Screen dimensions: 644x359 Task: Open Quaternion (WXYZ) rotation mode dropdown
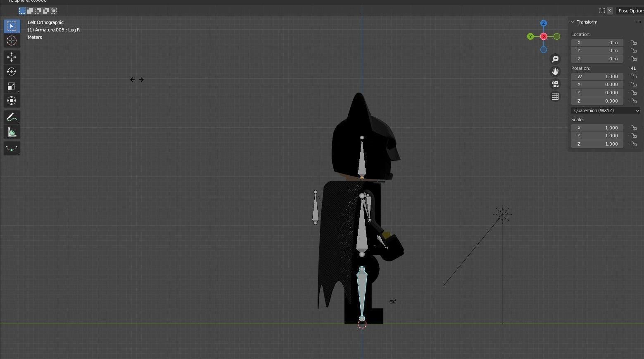click(x=606, y=110)
